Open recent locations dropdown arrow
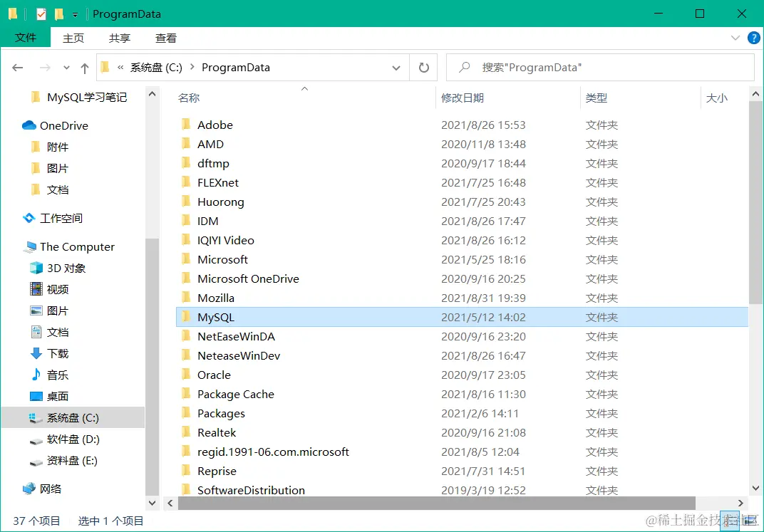This screenshot has height=532, width=764. point(66,68)
